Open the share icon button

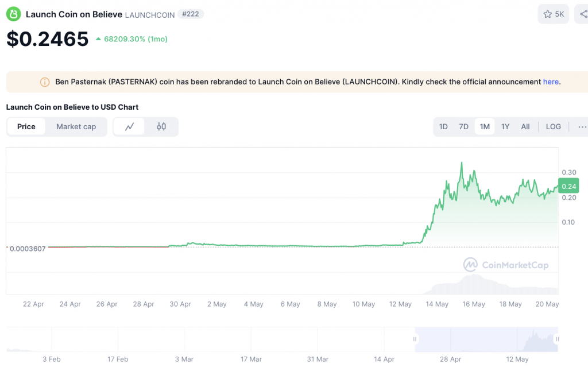click(x=583, y=14)
